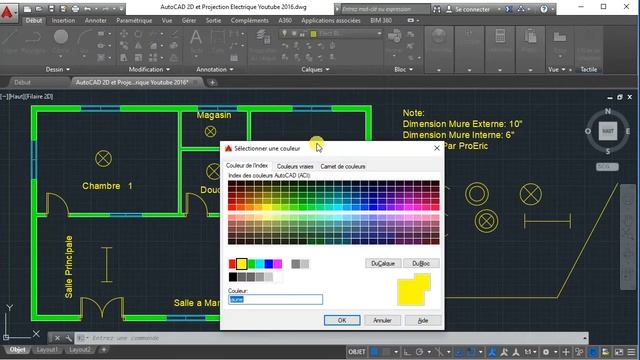This screenshot has height=360, width=640.
Task: Click the DuCalque button
Action: [383, 264]
